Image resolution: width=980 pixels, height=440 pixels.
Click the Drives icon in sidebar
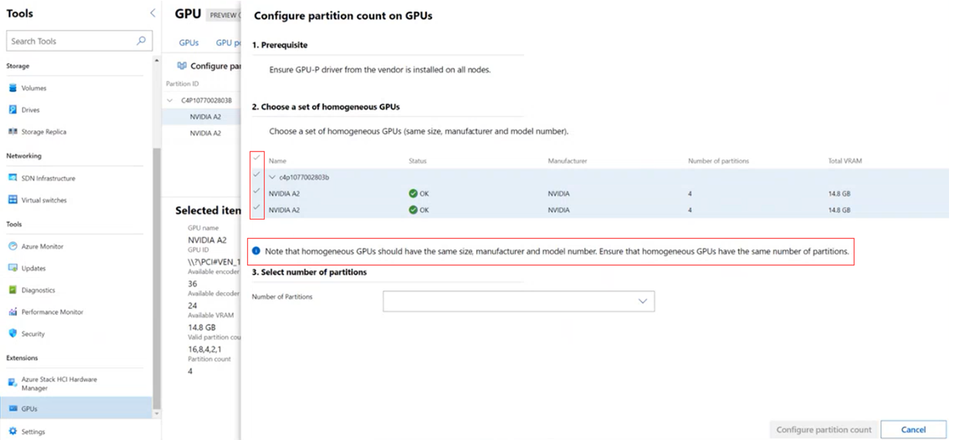coord(13,110)
